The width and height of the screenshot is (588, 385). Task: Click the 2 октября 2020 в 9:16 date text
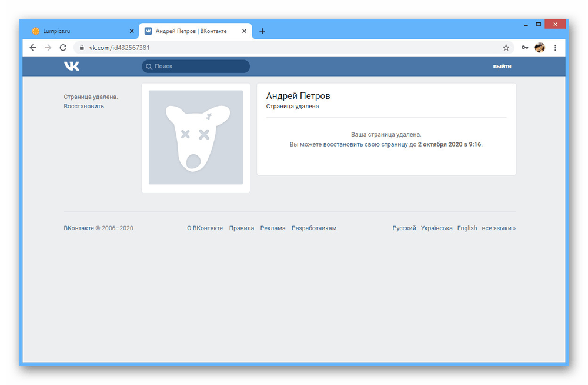point(450,144)
